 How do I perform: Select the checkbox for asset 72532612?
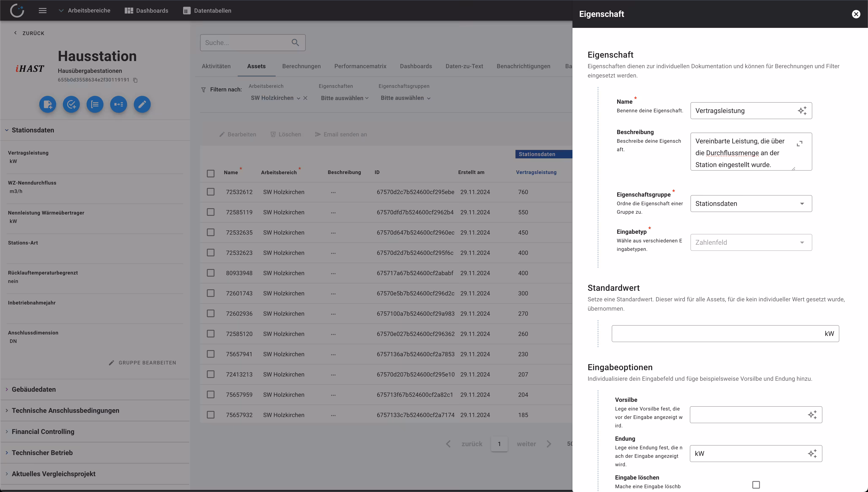[x=210, y=192]
